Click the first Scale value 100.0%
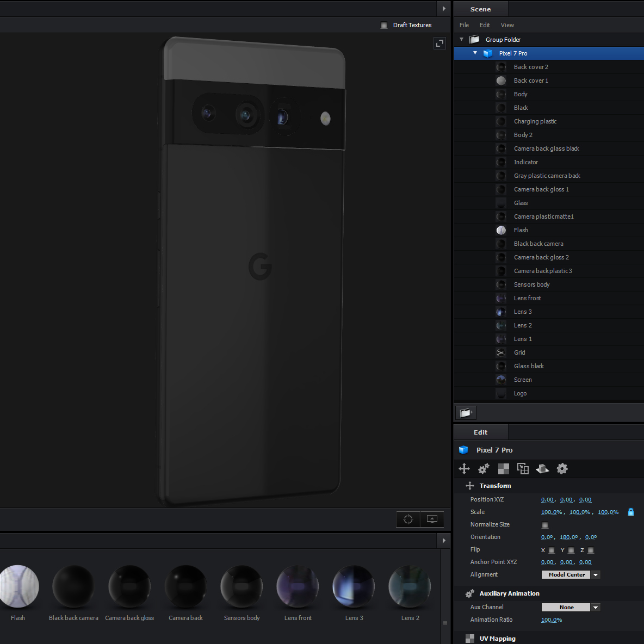Viewport: 644px width, 644px height. click(x=552, y=512)
